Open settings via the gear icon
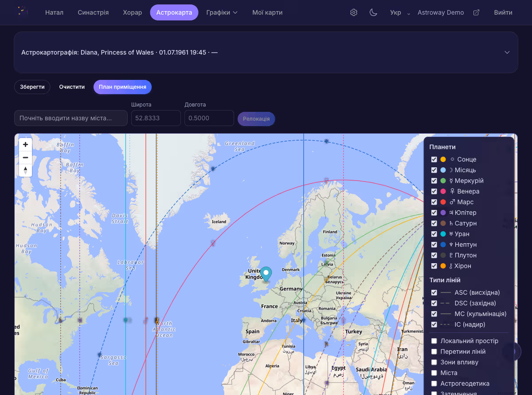 click(x=353, y=12)
